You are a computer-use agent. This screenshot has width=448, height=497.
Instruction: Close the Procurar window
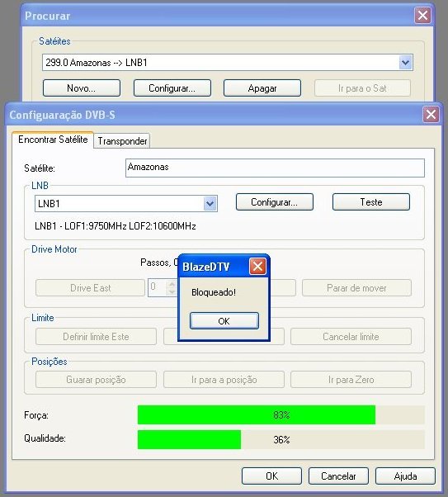422,15
